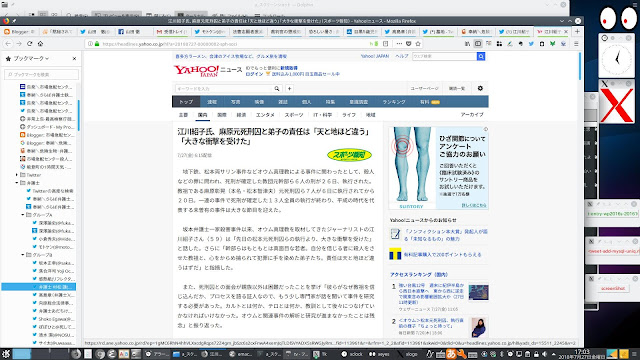
Task: Expand the Twitter bookmark folder
Action: [17, 175]
